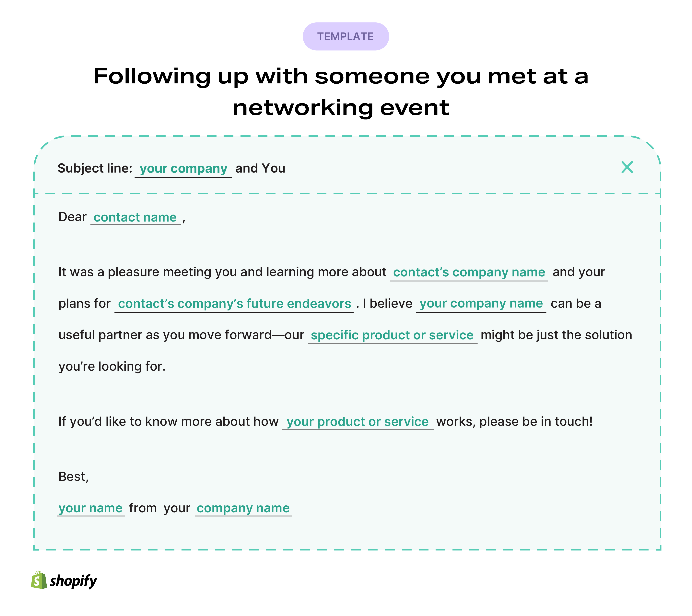Click the 'specific product or service' placeholder
Viewport: 692px width, 616px height.
point(392,336)
